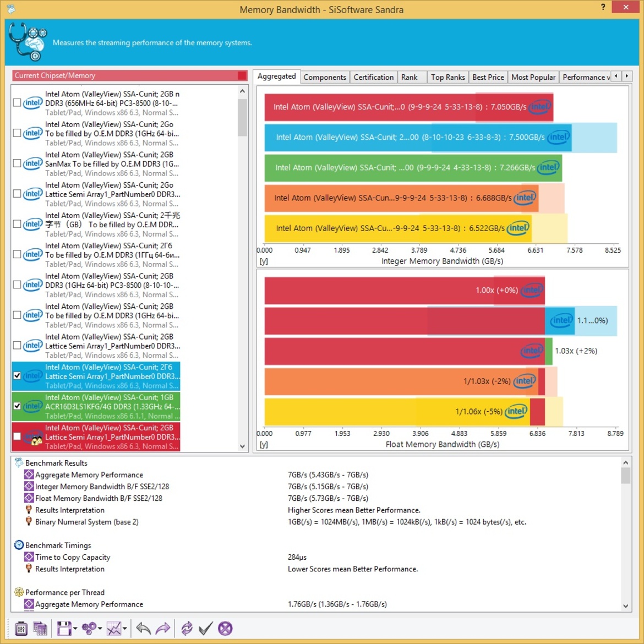Click the Current Chipset/Memory header
The height and width of the screenshot is (644, 644).
(x=130, y=75)
